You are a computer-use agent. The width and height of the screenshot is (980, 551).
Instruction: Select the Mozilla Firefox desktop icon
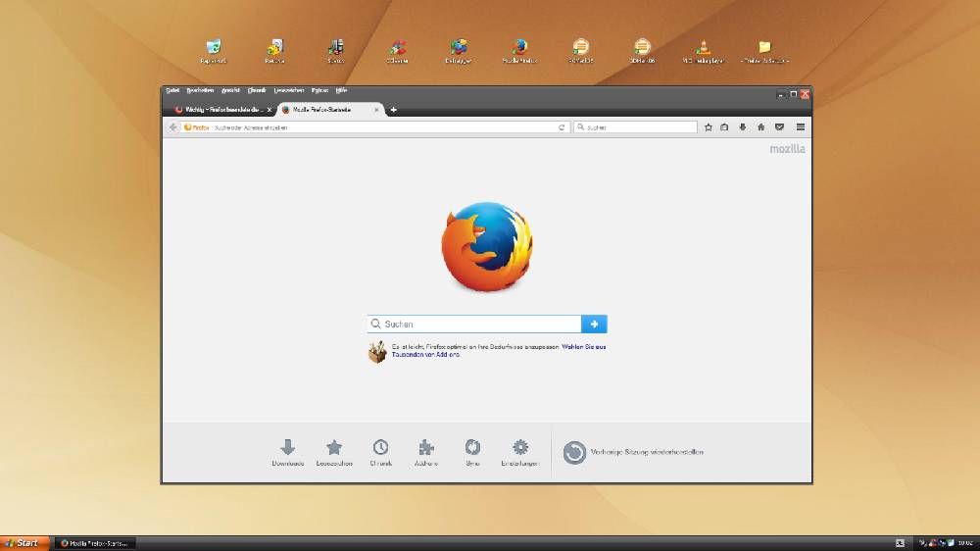[519, 51]
